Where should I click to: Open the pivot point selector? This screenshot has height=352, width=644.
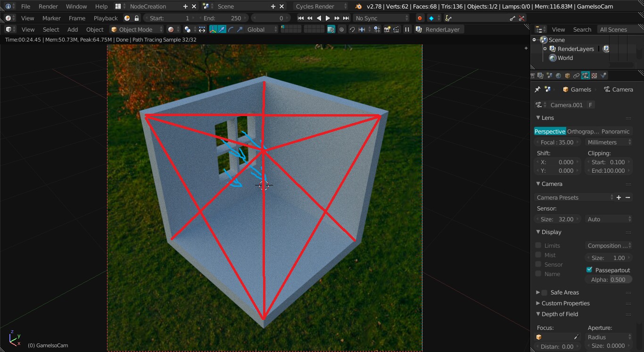(189, 29)
